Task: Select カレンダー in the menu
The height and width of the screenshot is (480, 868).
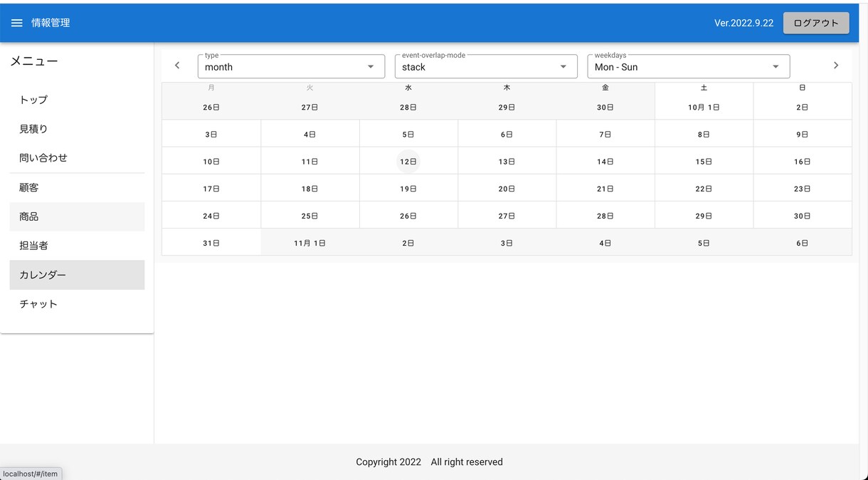Action: 77,275
